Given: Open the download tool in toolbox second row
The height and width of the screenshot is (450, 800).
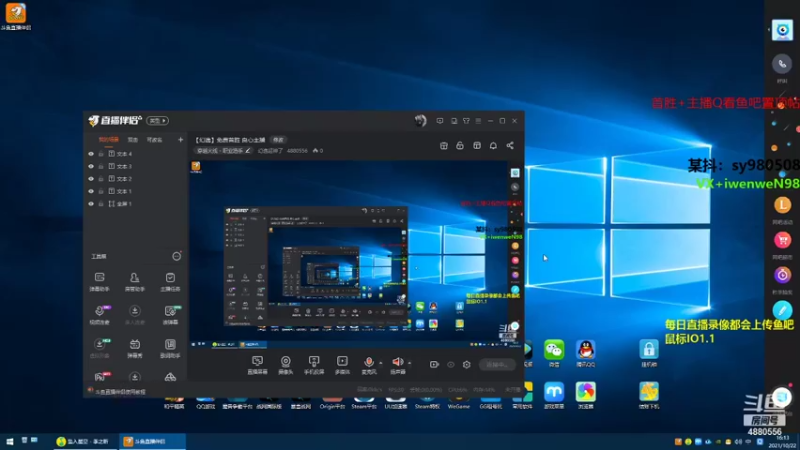Looking at the screenshot, I should (x=135, y=315).
